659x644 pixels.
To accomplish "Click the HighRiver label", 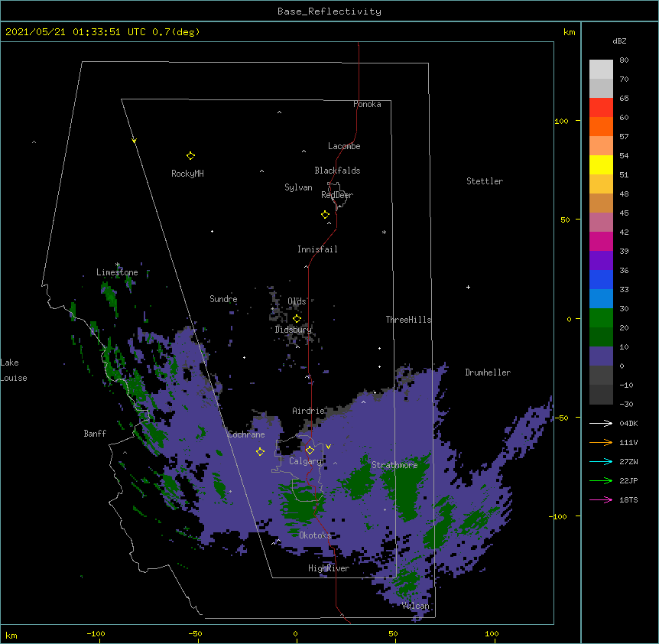I will [x=329, y=568].
